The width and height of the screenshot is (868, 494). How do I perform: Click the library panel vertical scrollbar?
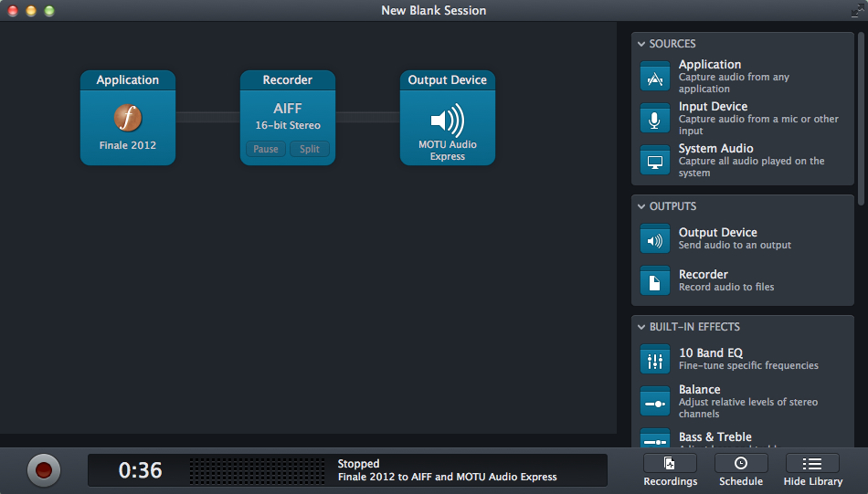[x=861, y=119]
